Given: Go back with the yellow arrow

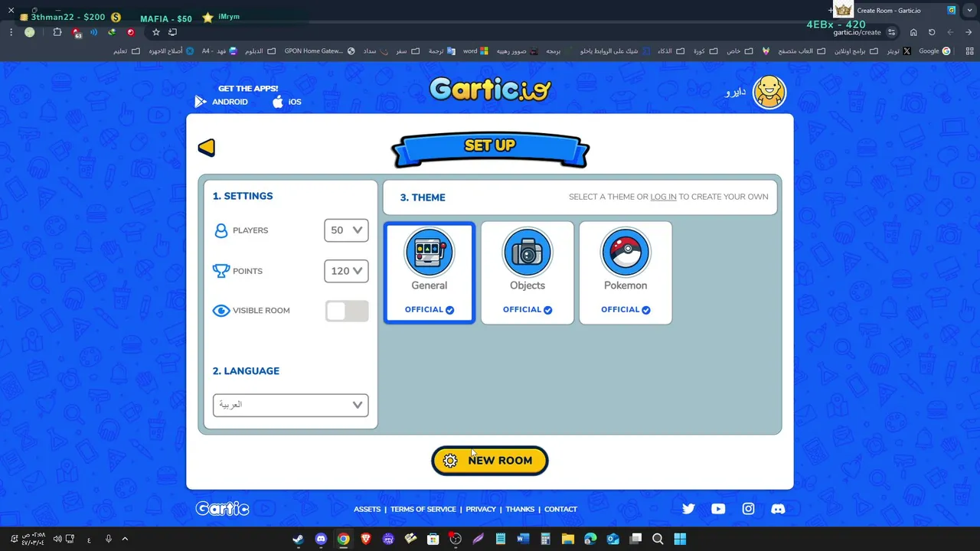Looking at the screenshot, I should tap(207, 148).
